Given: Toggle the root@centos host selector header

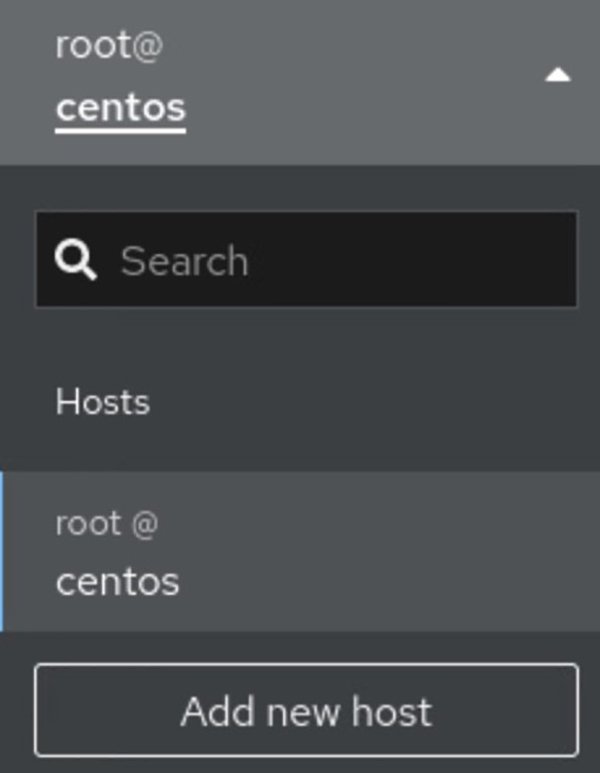Looking at the screenshot, I should [300, 80].
